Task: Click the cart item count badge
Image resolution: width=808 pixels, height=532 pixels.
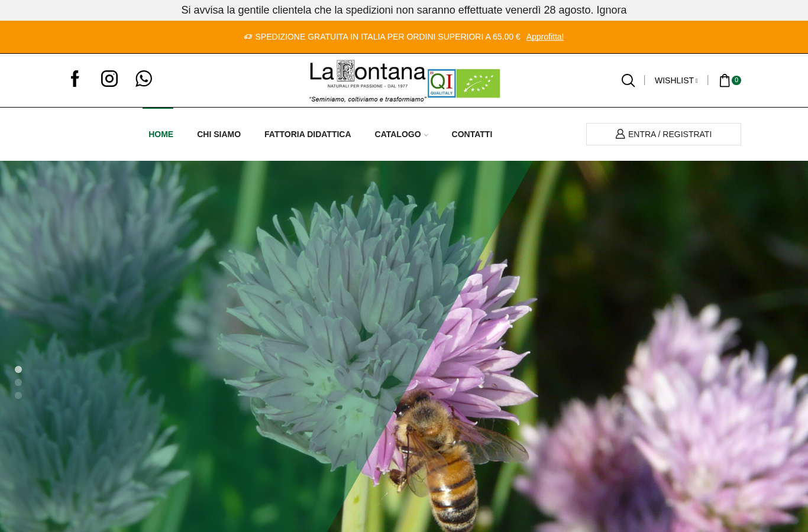Action: tap(736, 80)
